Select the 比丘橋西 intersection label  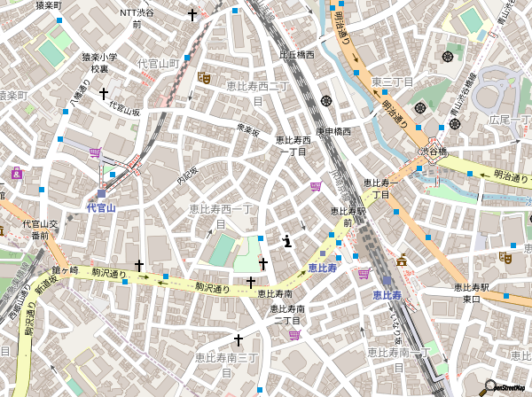[297, 54]
